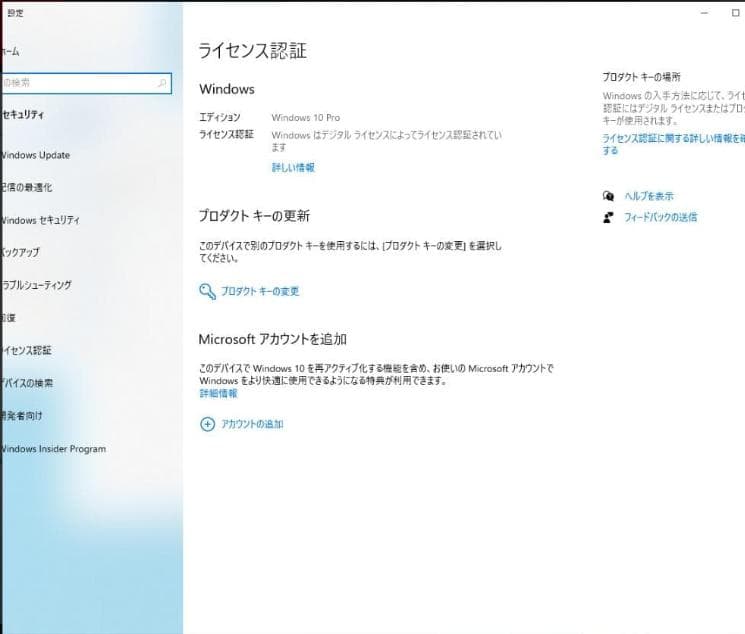Open the 詳しい情報 link under license status
Viewport: 745px width, 634px height.
pos(293,167)
